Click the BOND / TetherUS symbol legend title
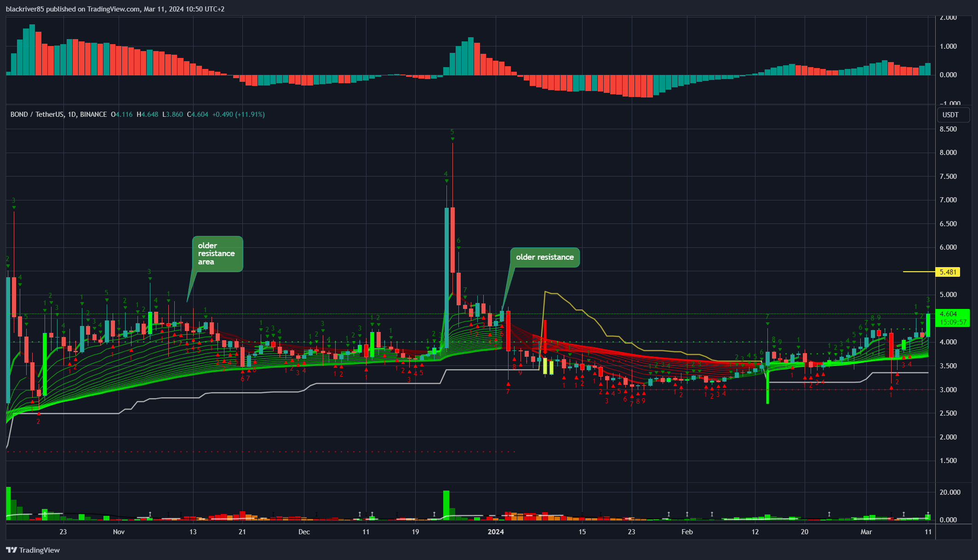This screenshot has width=978, height=560. pyautogui.click(x=58, y=114)
